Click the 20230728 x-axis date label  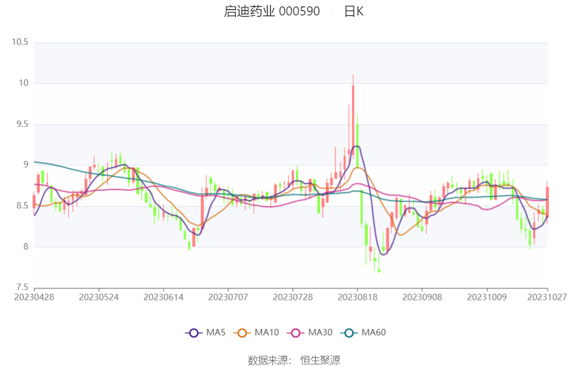click(x=293, y=297)
